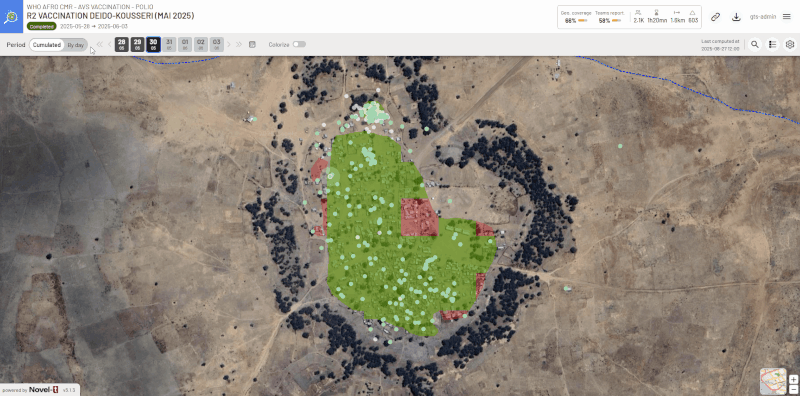Screen dimensions: 800x396
Task: Click the zoom out minus button
Action: tap(793, 390)
